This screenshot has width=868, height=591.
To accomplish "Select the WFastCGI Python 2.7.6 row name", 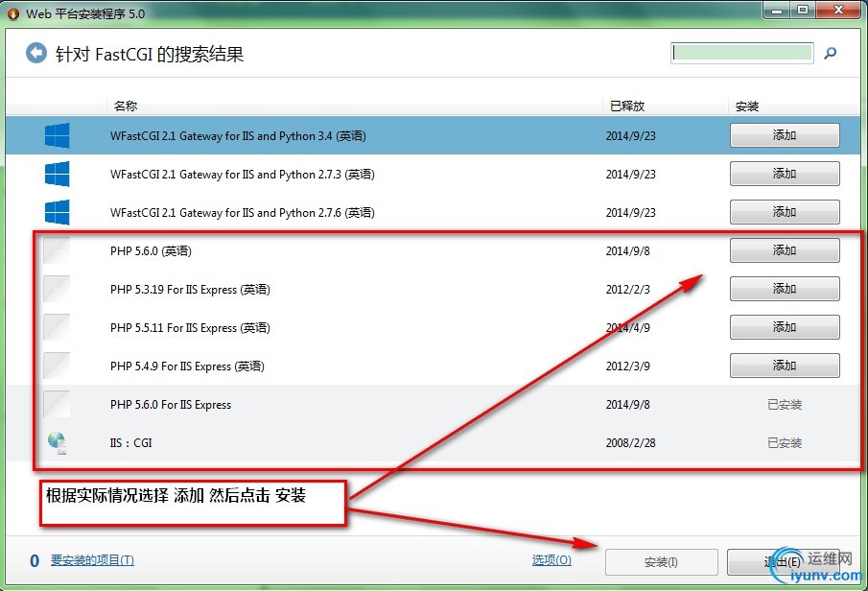I will click(x=243, y=213).
